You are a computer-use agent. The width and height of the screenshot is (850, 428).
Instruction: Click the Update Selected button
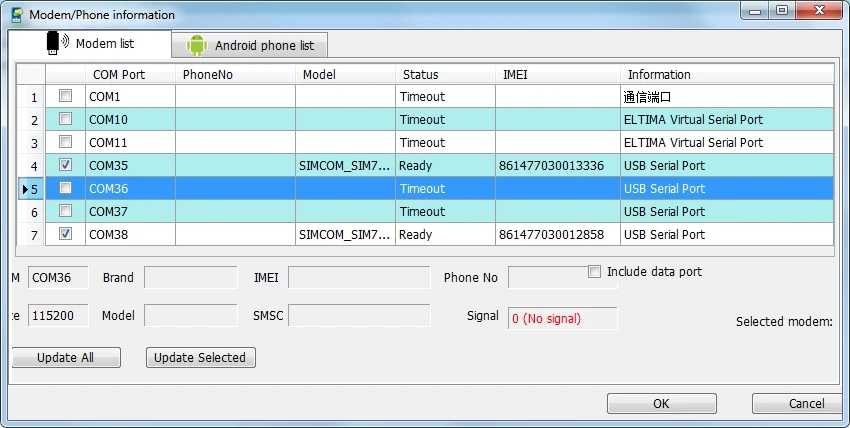(x=201, y=358)
